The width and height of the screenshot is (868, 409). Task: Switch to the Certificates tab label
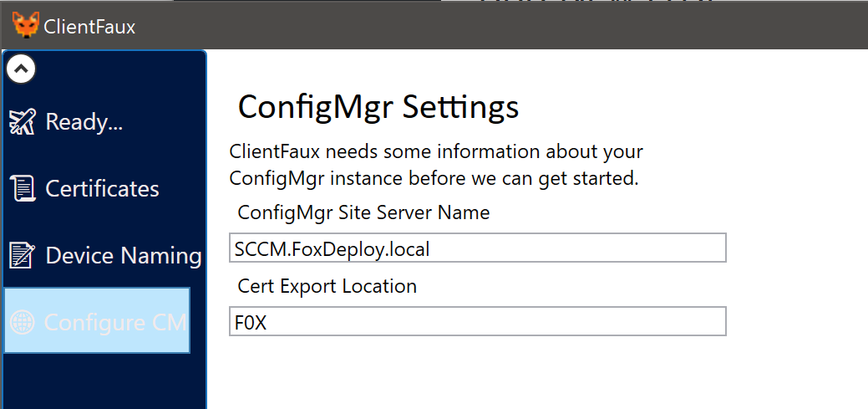[103, 188]
